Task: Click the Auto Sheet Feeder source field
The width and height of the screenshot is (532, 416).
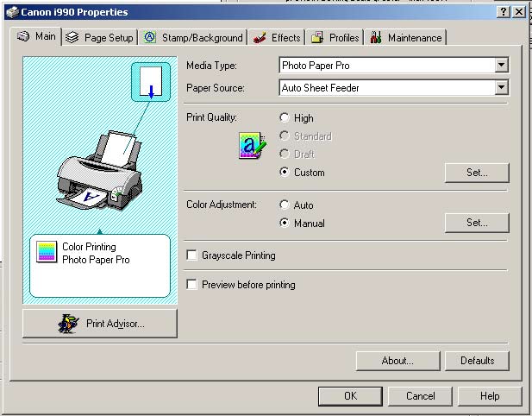Action: coord(393,88)
